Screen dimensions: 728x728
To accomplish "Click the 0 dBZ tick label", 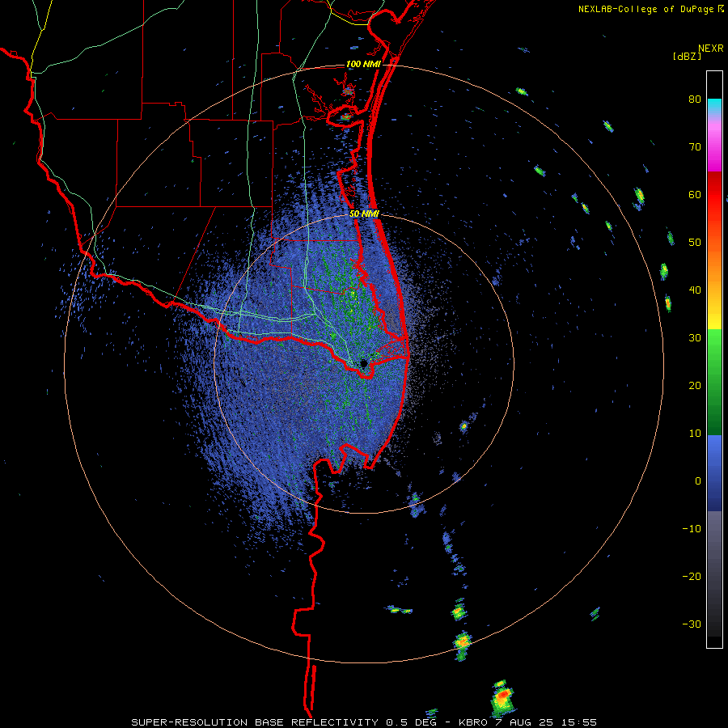I will tap(698, 481).
